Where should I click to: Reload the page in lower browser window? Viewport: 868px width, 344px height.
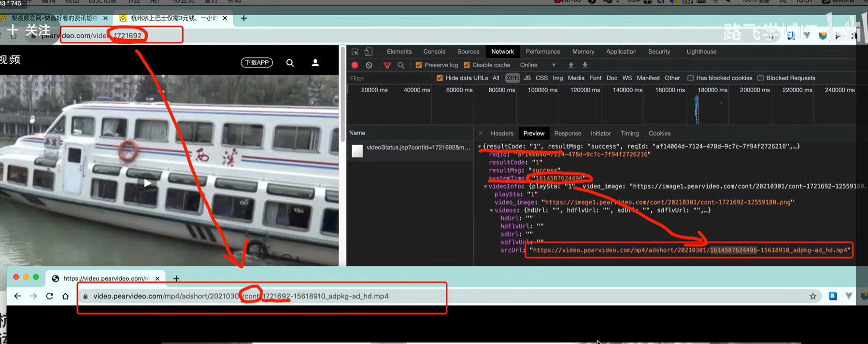click(x=49, y=296)
